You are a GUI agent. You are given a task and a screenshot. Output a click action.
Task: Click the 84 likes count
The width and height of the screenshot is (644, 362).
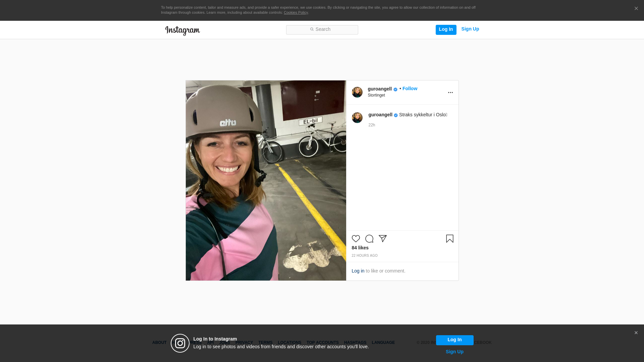(x=360, y=248)
